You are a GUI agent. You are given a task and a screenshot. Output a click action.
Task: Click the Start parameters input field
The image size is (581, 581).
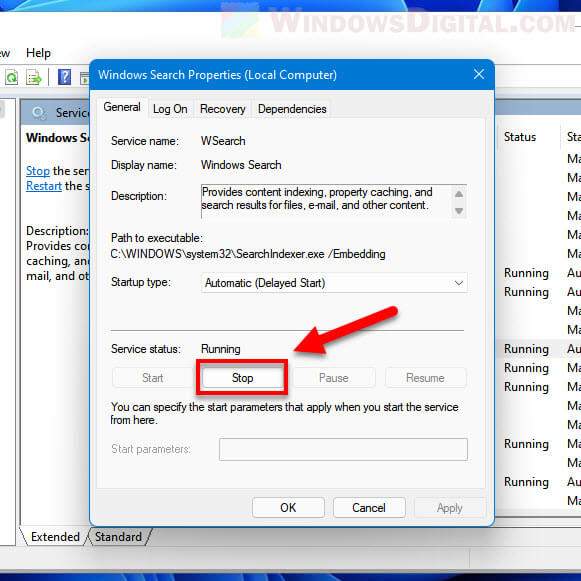tap(343, 449)
